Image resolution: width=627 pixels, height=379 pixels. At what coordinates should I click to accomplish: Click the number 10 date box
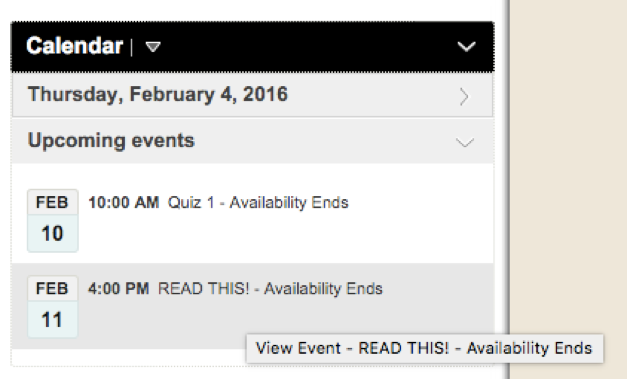53,233
